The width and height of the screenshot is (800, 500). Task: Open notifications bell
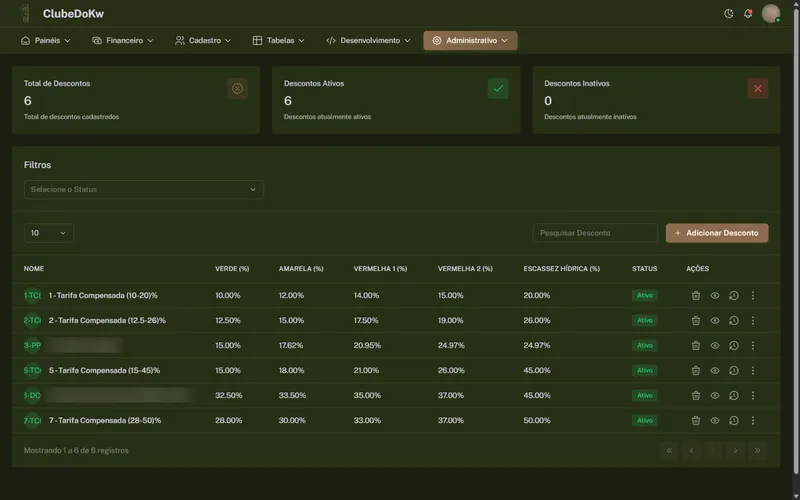click(747, 14)
